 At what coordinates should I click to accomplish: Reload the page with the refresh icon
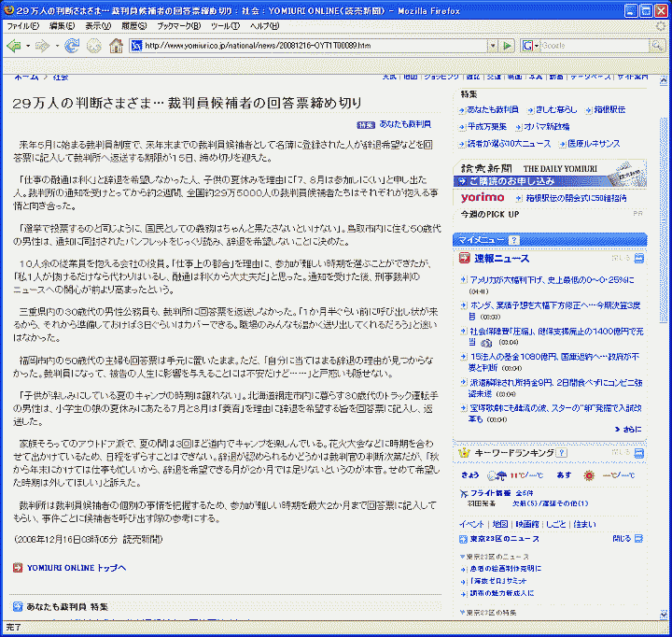point(72,45)
